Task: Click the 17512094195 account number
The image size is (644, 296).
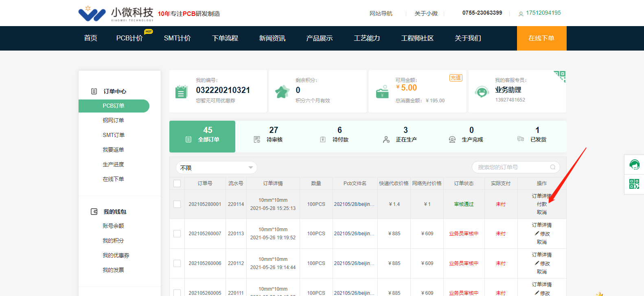Action: pos(543,13)
